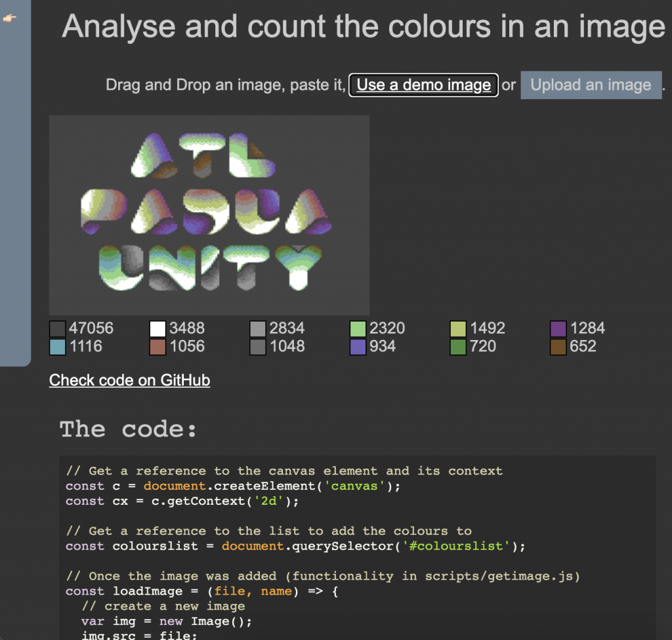Screen dimensions: 672x640
Task: Click code line 'const cx = c.getContext'
Action: tap(182, 501)
